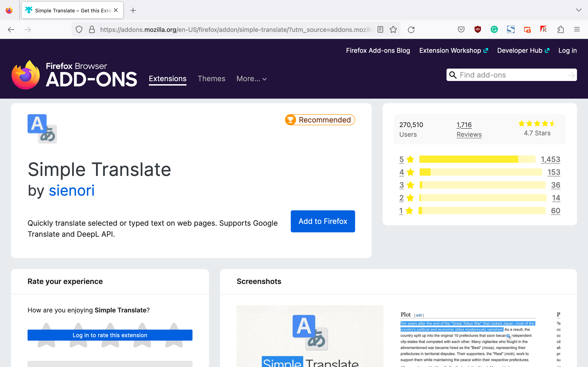This screenshot has height=367, width=588.
Task: View site tracking protection via shield icon
Action: [x=79, y=29]
